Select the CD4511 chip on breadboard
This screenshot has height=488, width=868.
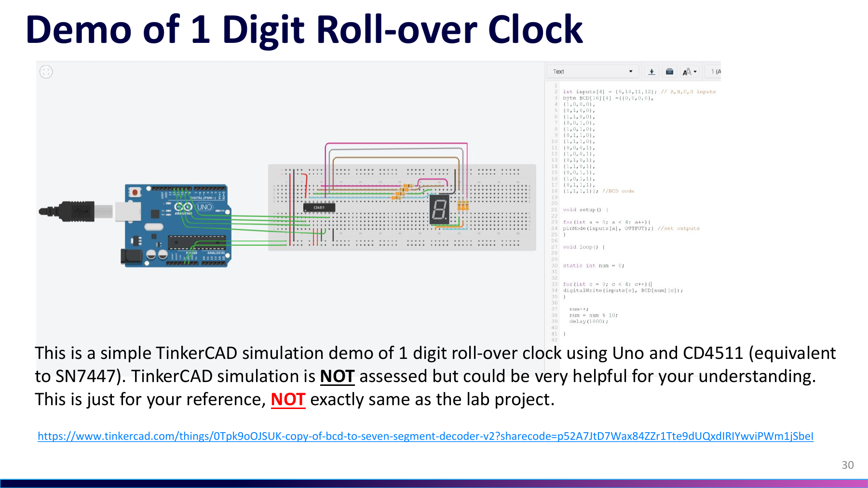pyautogui.click(x=319, y=208)
